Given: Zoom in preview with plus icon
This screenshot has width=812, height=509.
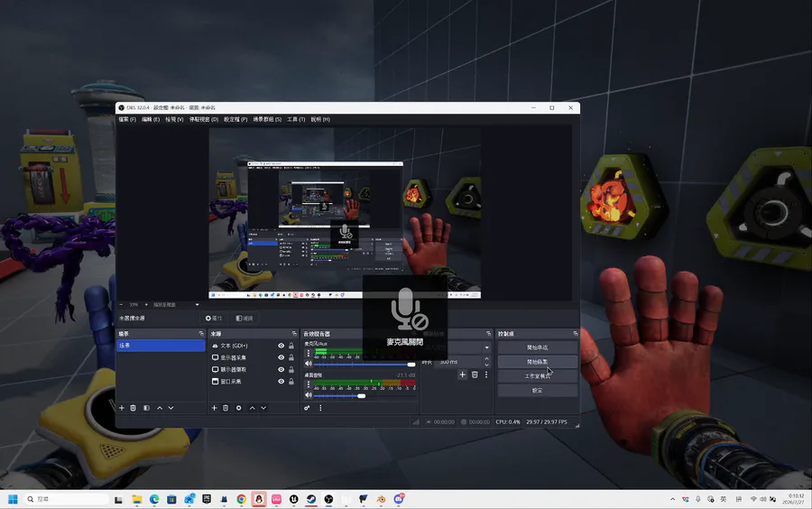Looking at the screenshot, I should pos(146,304).
